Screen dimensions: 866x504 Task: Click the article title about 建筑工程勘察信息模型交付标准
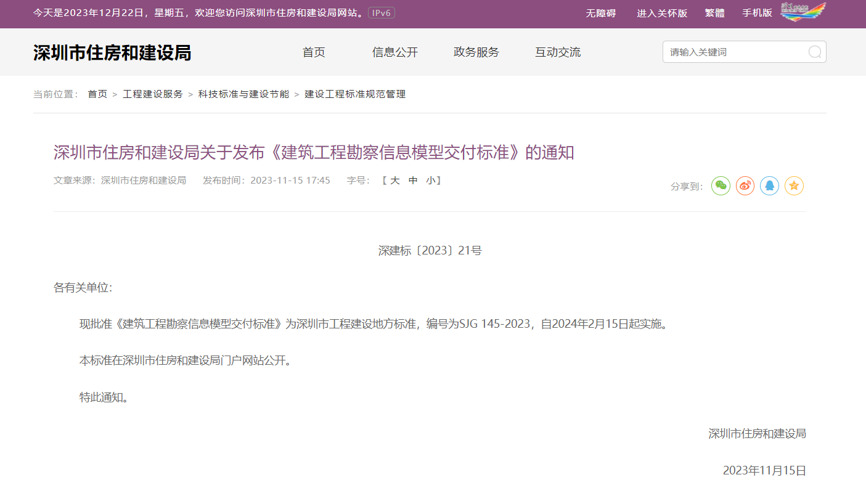[x=314, y=153]
